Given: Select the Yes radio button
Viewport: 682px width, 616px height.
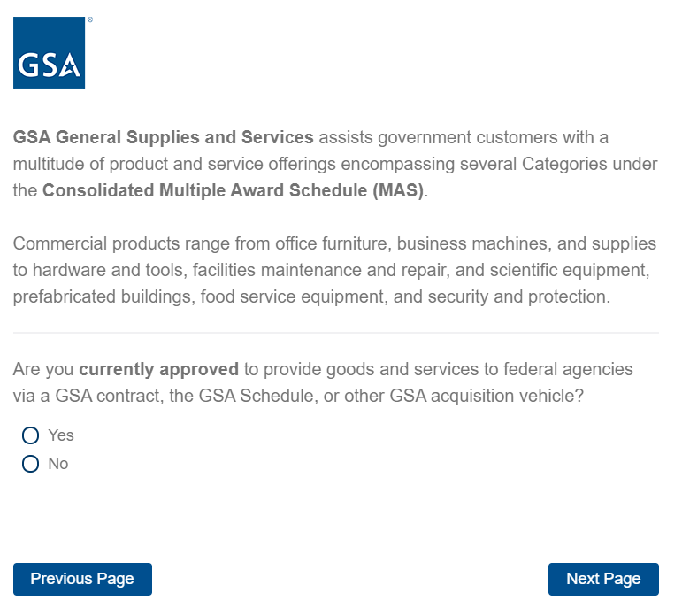Looking at the screenshot, I should (31, 435).
